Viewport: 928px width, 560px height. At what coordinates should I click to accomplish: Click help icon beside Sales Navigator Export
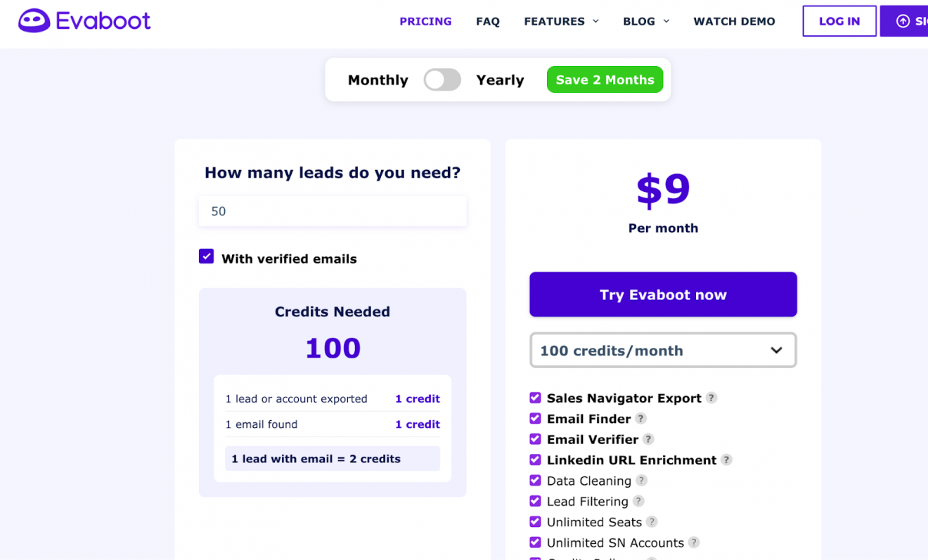click(x=711, y=398)
